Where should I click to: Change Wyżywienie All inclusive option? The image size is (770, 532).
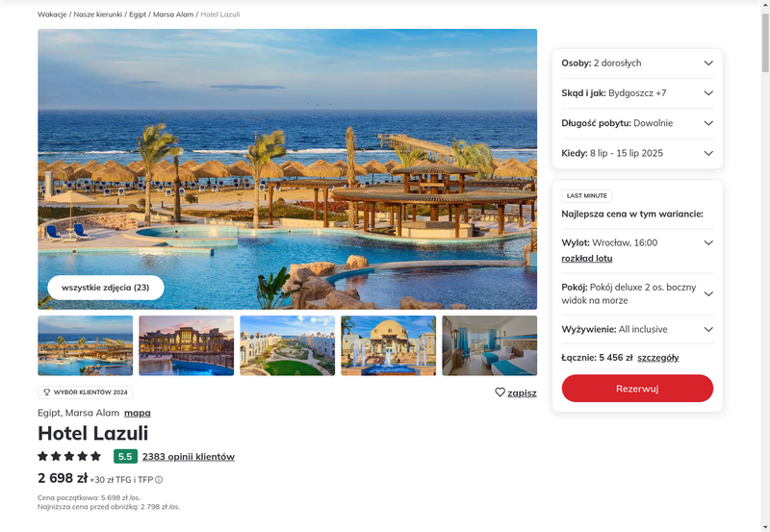(x=637, y=329)
